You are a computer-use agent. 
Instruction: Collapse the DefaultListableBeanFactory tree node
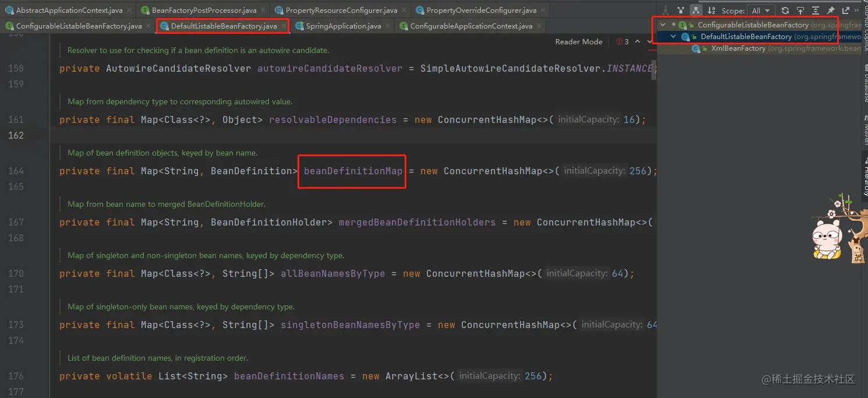point(674,37)
